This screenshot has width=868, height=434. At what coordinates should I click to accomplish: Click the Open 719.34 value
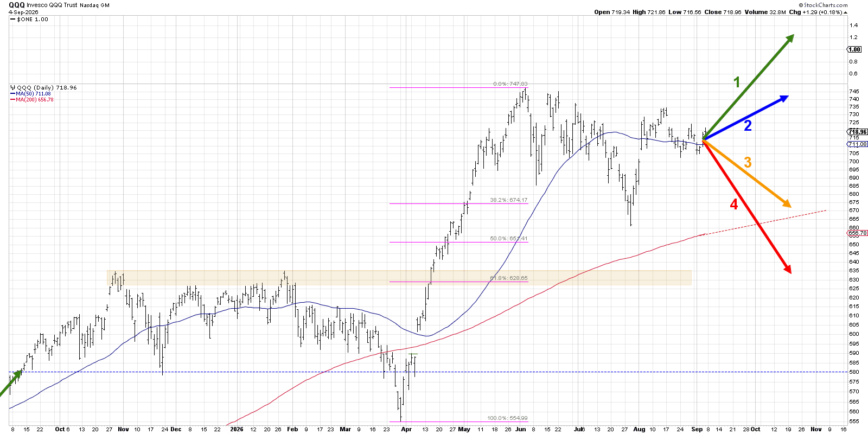tap(612, 12)
